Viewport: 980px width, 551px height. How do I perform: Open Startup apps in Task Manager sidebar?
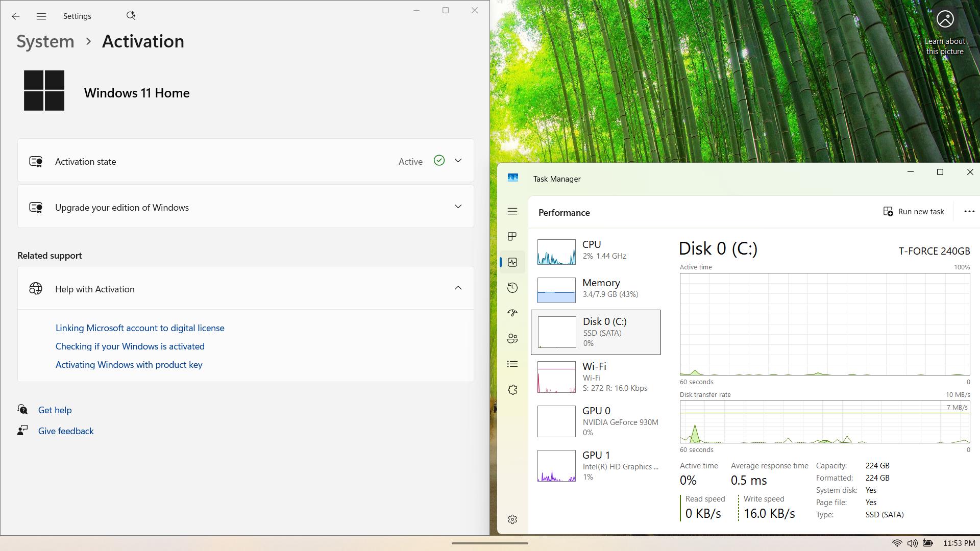pos(512,313)
